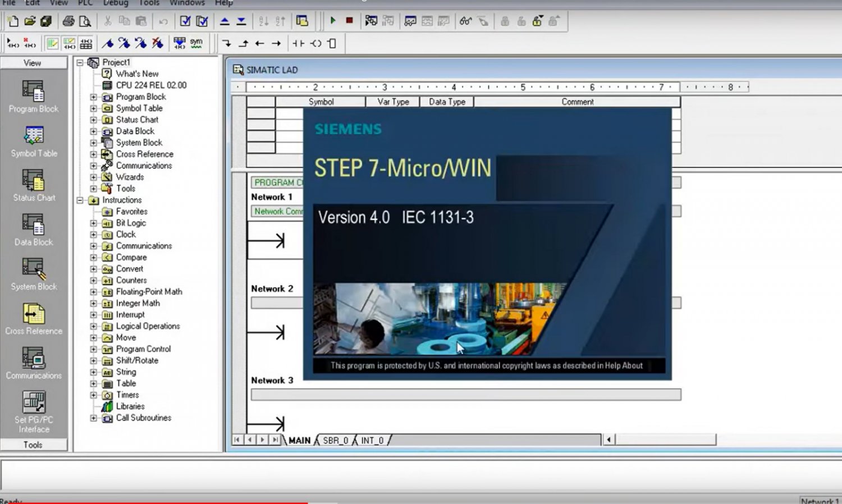The height and width of the screenshot is (504, 842).
Task: Open the Options toolbar icon
Action: tap(303, 21)
